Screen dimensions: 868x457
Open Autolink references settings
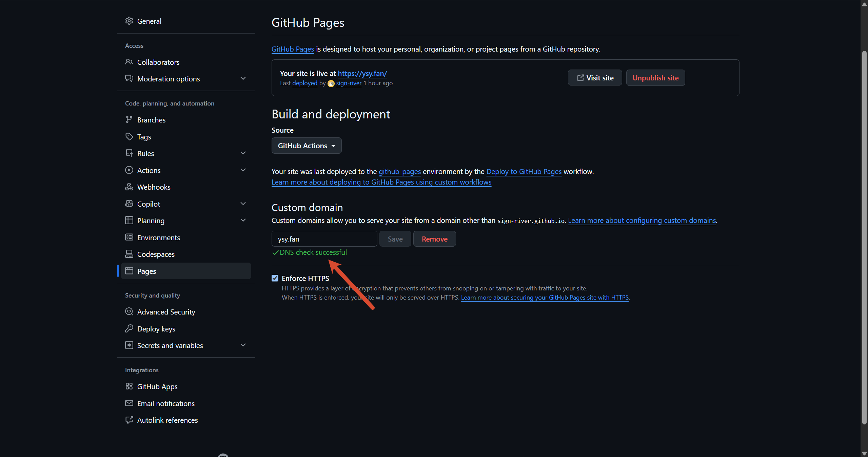pos(186,420)
